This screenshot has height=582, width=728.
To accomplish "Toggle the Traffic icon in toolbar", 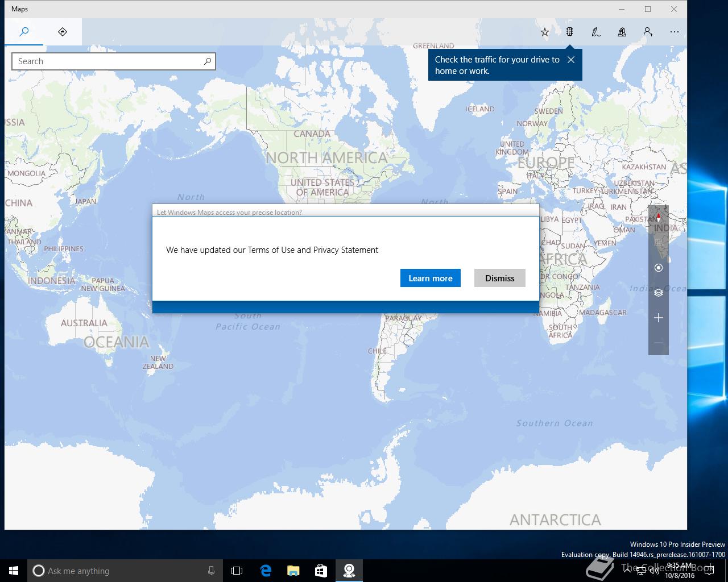I will 569,32.
